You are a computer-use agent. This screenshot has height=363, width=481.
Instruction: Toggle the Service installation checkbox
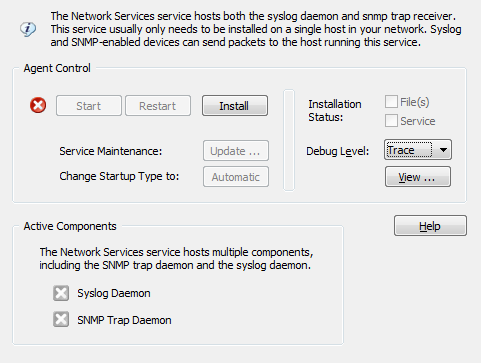(x=391, y=121)
